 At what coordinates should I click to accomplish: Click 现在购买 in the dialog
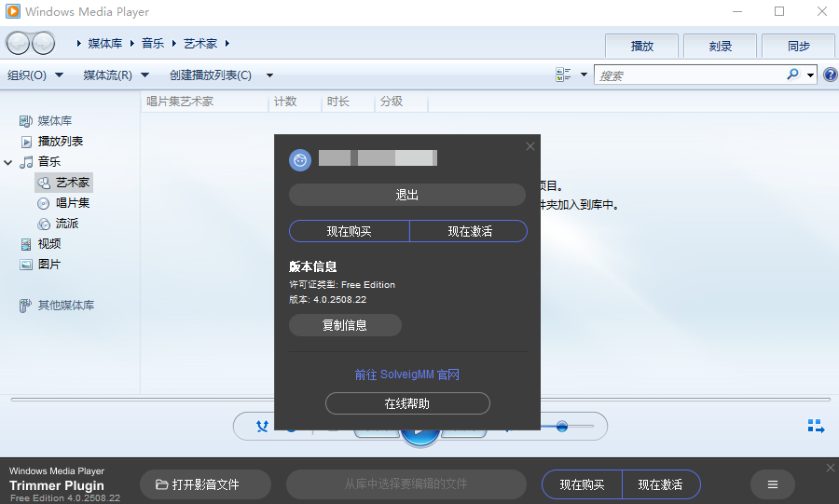click(x=350, y=231)
